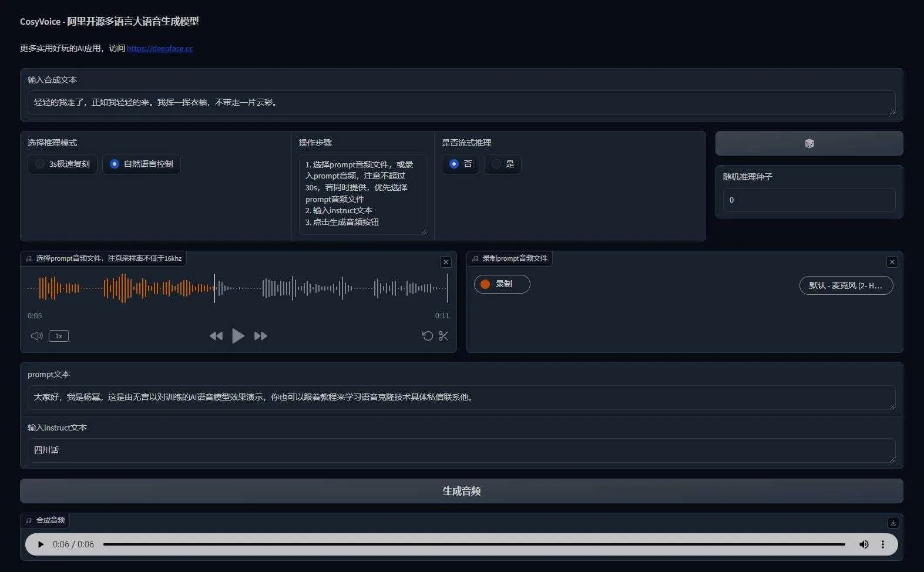Viewport: 924px width, 572px height.
Task: Play the synthesized audio output
Action: (x=41, y=544)
